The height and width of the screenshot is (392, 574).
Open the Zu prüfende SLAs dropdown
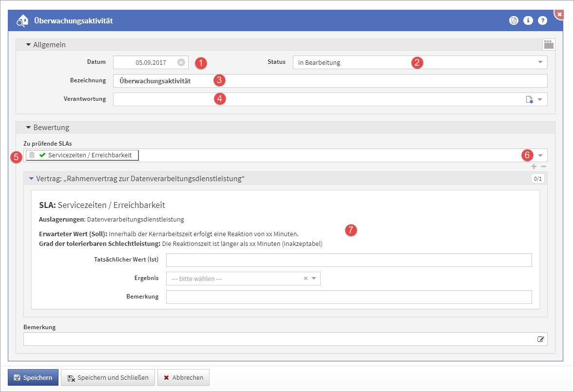[540, 155]
